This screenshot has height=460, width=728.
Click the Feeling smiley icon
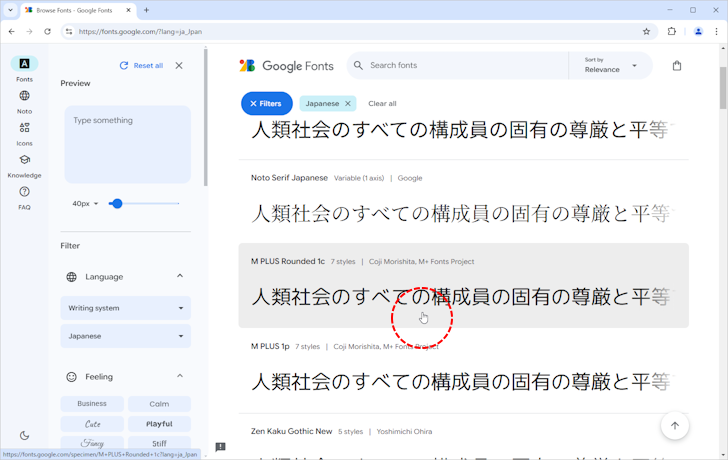tap(72, 376)
